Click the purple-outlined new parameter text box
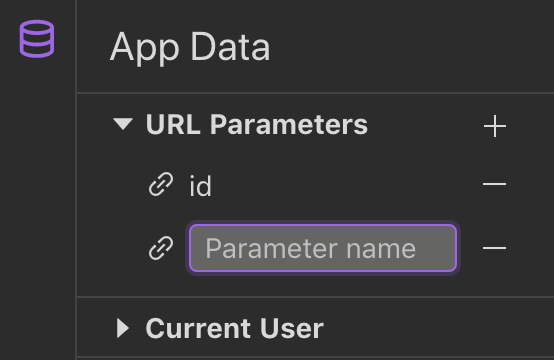Screen dimensions: 554x360 323,248
